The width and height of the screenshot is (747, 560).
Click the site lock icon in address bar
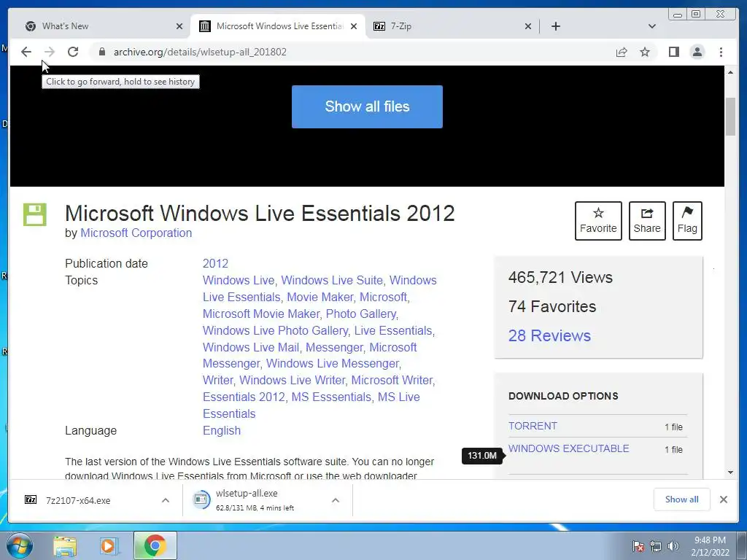pyautogui.click(x=101, y=52)
